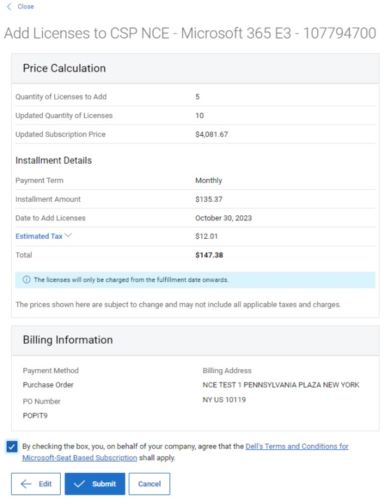Click the Billing Information section header

coord(195,340)
